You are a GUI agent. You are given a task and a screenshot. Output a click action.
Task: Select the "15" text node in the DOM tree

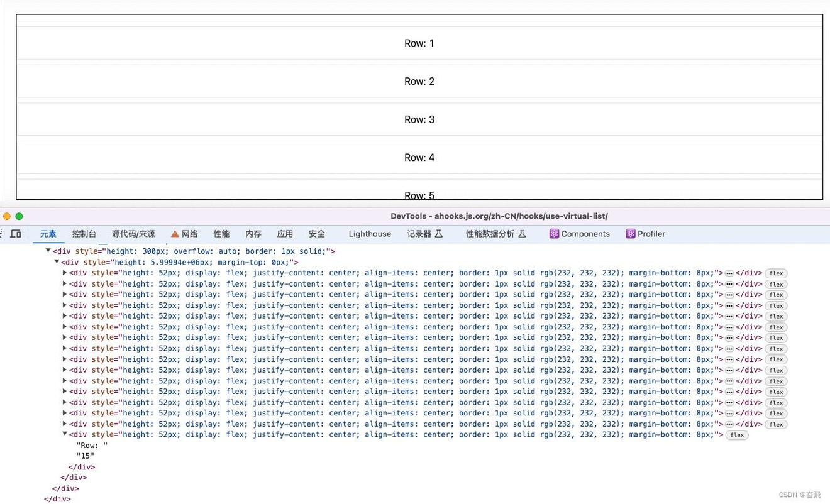tap(86, 456)
